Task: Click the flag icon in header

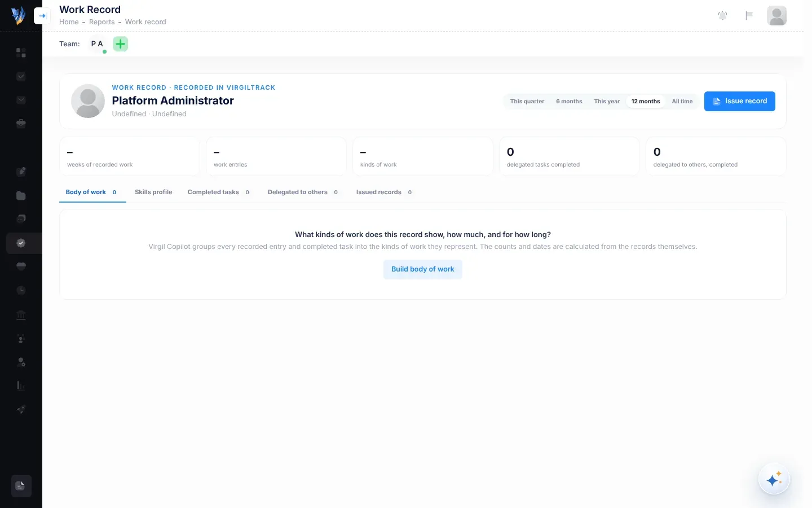Action: (x=749, y=16)
